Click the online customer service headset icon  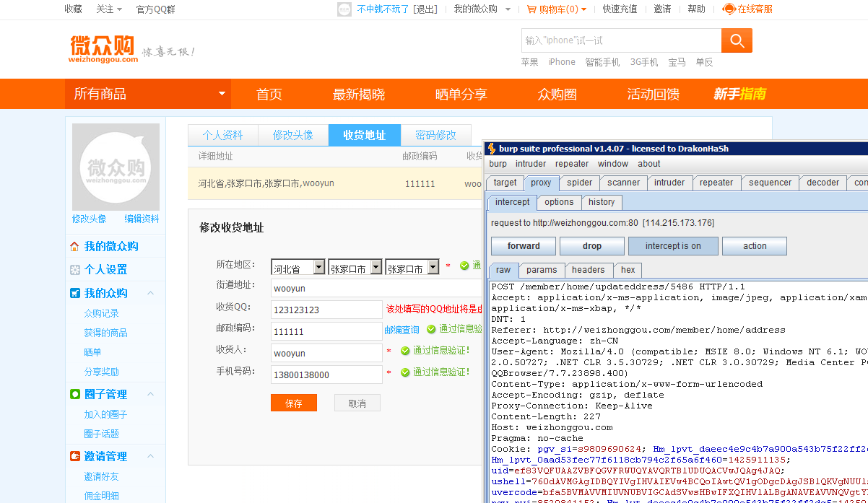click(x=729, y=9)
